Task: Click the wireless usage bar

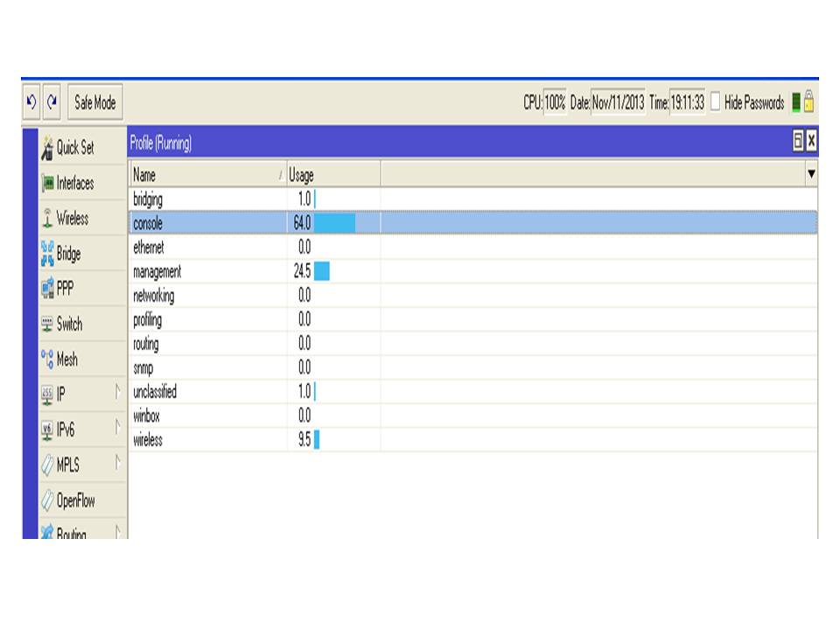Action: tap(317, 440)
